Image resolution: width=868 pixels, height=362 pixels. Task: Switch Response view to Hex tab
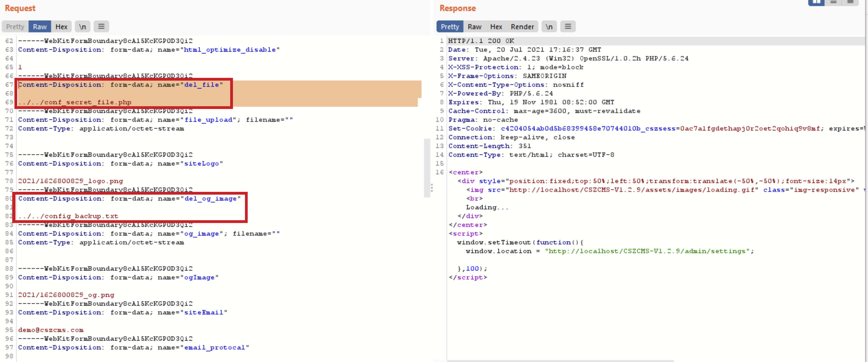click(496, 27)
